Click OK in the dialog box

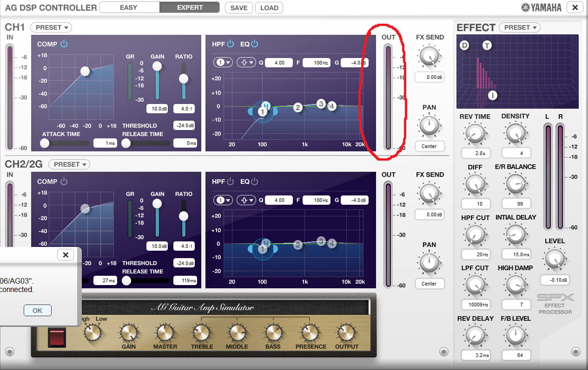37,311
